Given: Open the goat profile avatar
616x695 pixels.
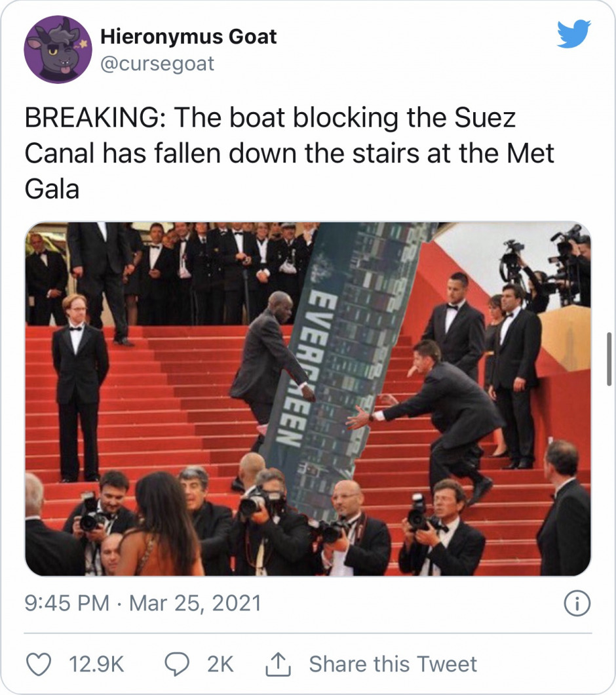Looking at the screenshot, I should [58, 49].
